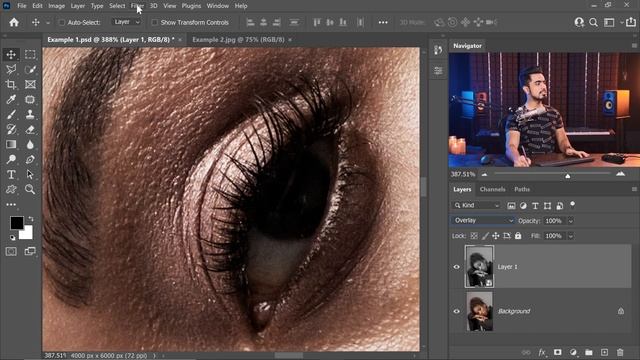This screenshot has height=360, width=640.
Task: Go to the Home screen
Action: tap(14, 22)
